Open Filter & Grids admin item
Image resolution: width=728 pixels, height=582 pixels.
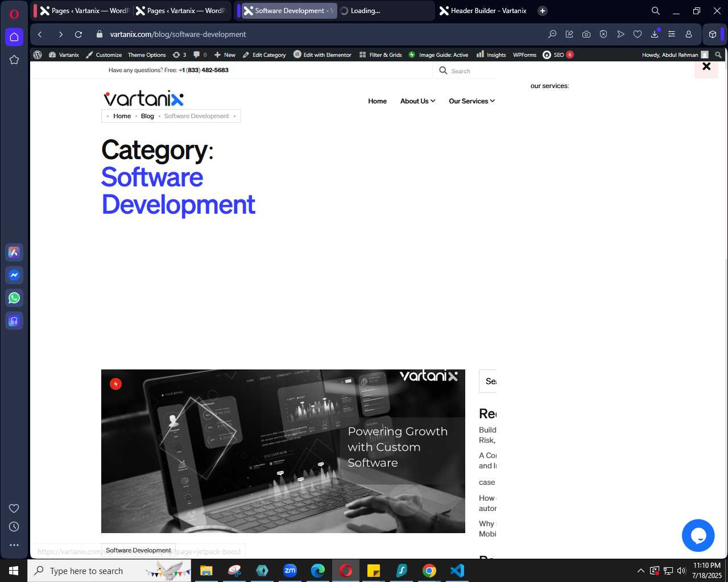[380, 55]
